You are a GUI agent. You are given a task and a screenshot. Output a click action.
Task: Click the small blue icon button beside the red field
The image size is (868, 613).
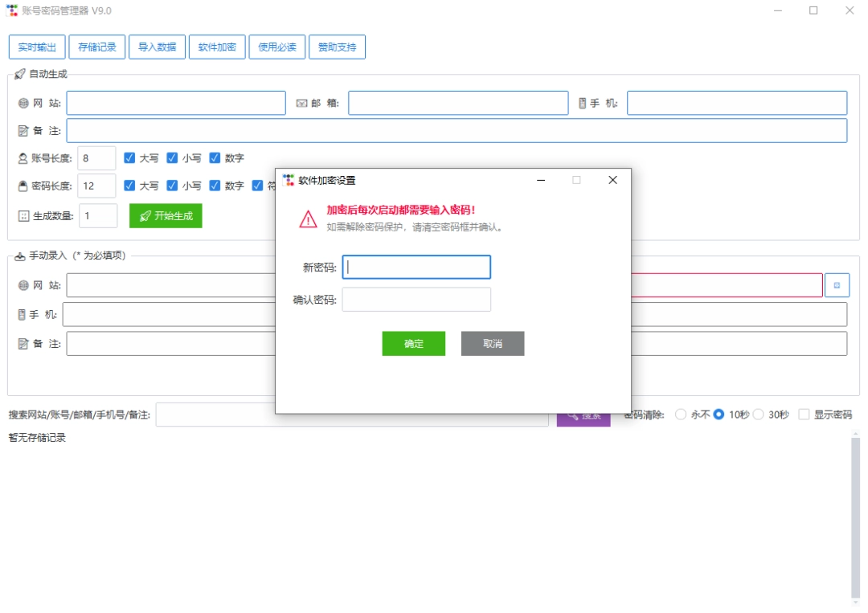[837, 285]
